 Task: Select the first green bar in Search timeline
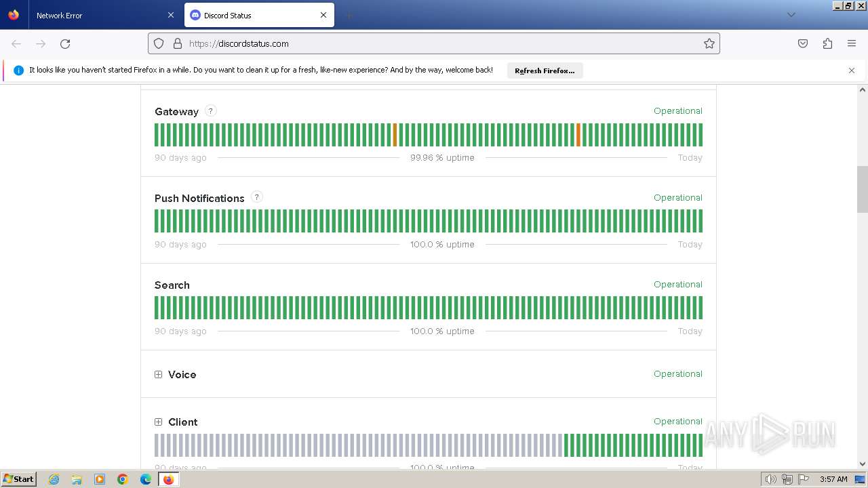(157, 308)
